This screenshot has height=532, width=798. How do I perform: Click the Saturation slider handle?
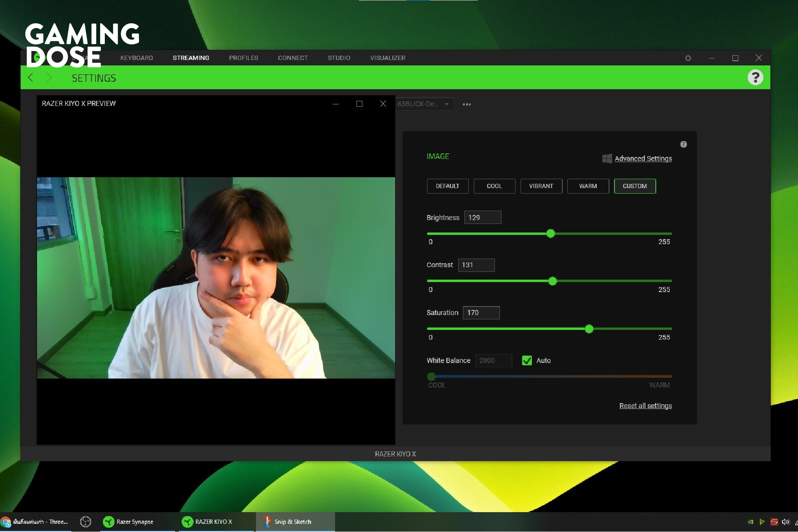(589, 329)
